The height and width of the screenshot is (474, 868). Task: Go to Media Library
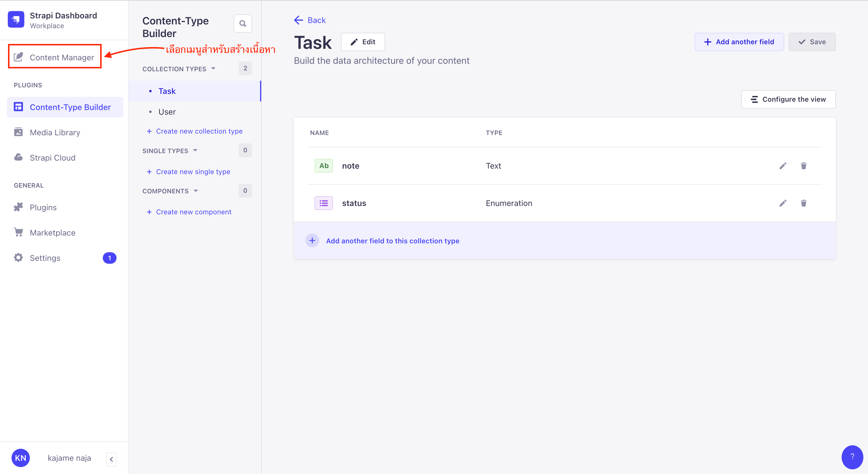47,132
